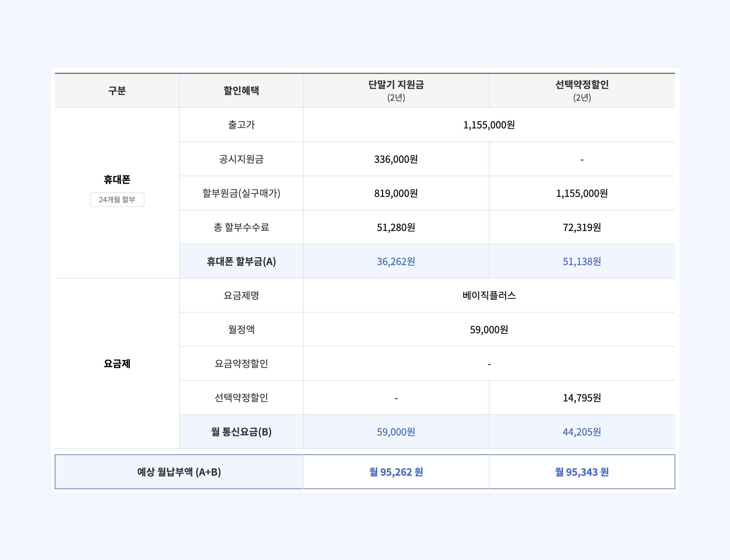Image resolution: width=730 pixels, height=560 pixels.
Task: Click the 구분 header cell
Action: pos(117,91)
